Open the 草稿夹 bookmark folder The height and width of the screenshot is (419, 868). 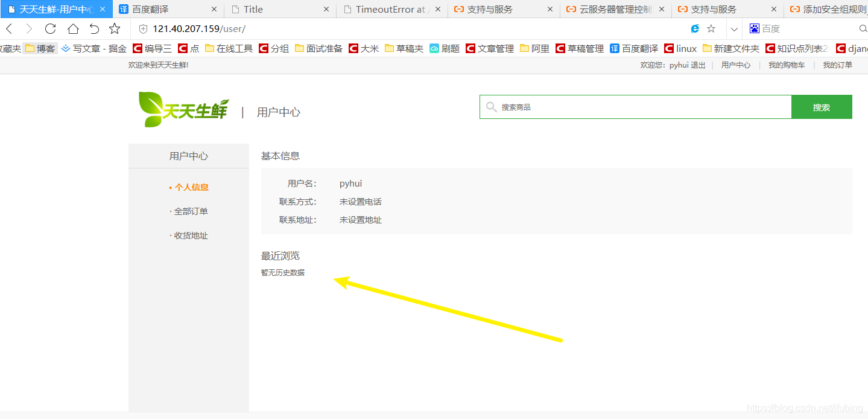coord(404,48)
